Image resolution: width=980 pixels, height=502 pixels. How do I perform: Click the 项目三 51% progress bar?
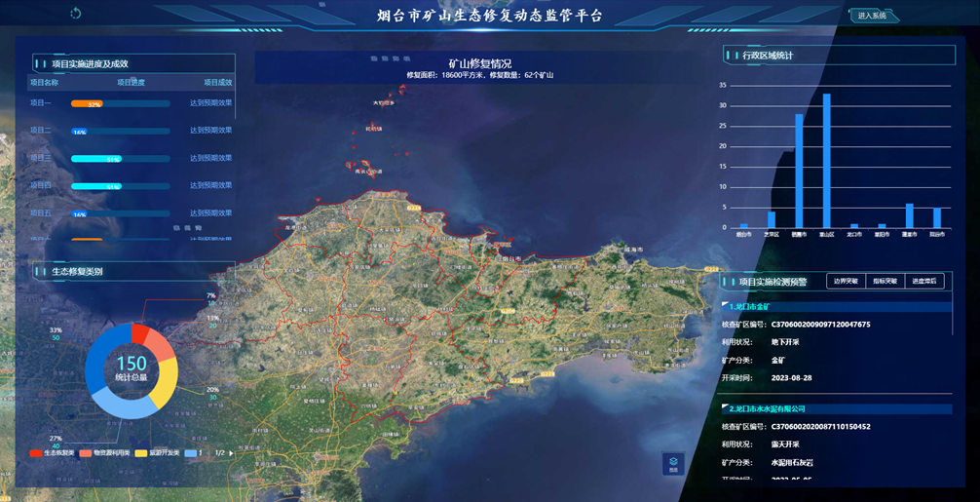tap(96, 159)
